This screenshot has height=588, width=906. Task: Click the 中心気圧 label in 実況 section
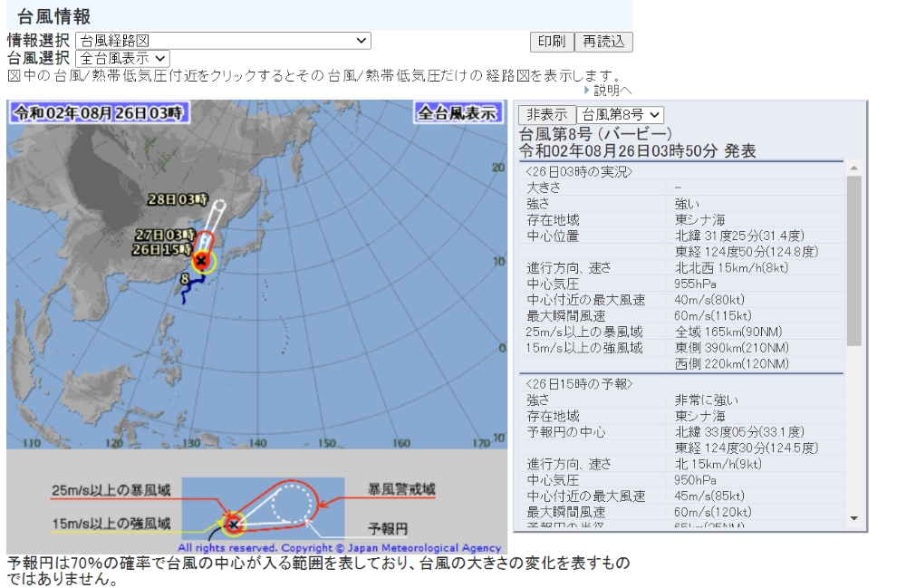pos(553,284)
